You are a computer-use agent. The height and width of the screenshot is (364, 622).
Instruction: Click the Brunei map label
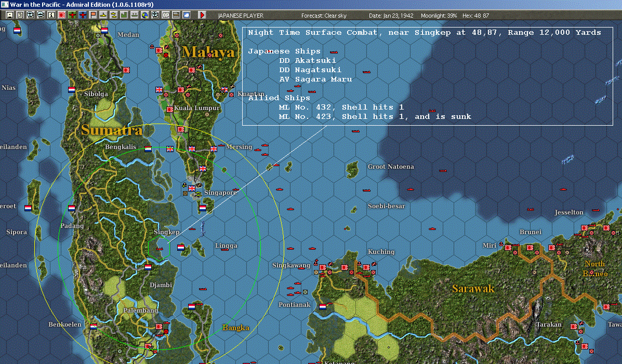tap(531, 232)
